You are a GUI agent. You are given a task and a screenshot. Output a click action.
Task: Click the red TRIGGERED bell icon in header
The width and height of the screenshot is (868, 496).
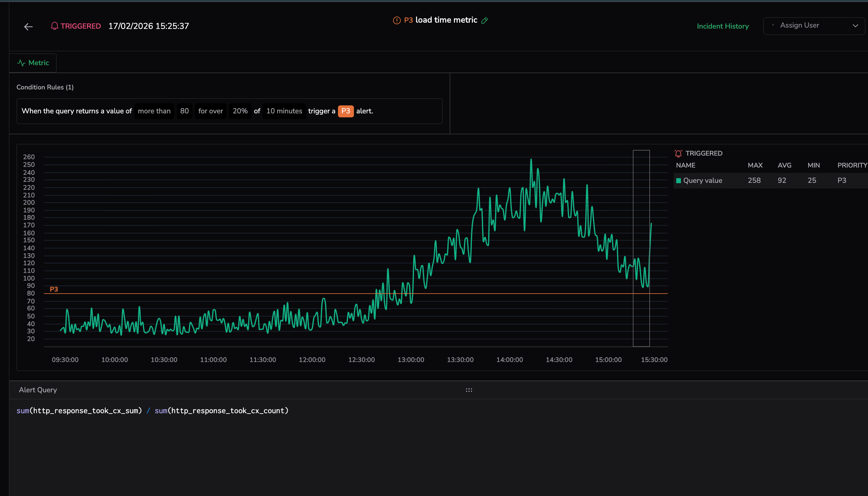point(54,26)
